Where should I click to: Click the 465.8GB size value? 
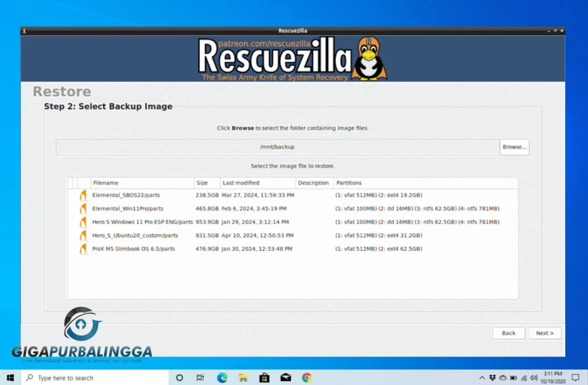click(207, 209)
